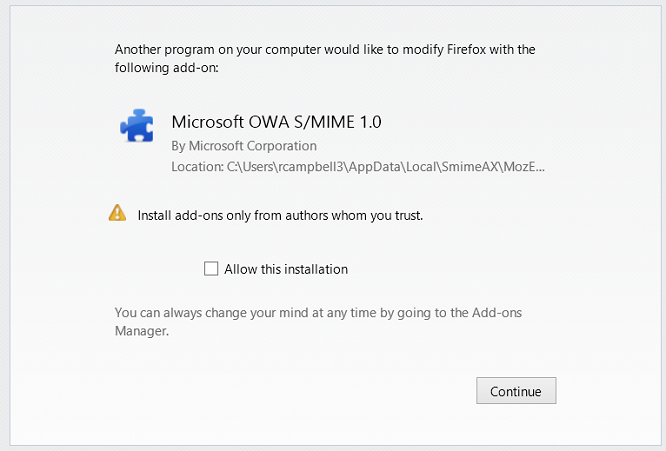Click the truncated ellipsis ending the location path

tap(539, 166)
